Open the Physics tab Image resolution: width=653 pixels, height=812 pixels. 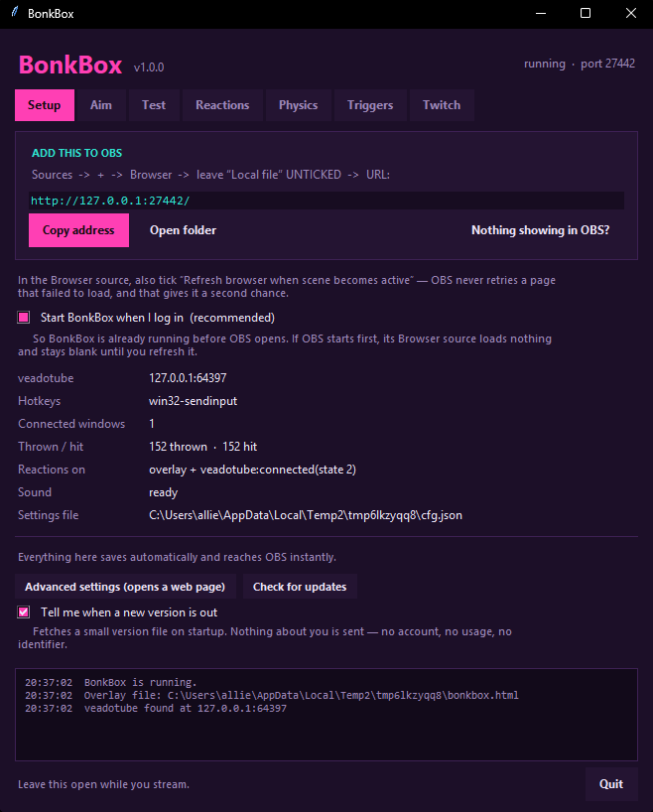(299, 105)
